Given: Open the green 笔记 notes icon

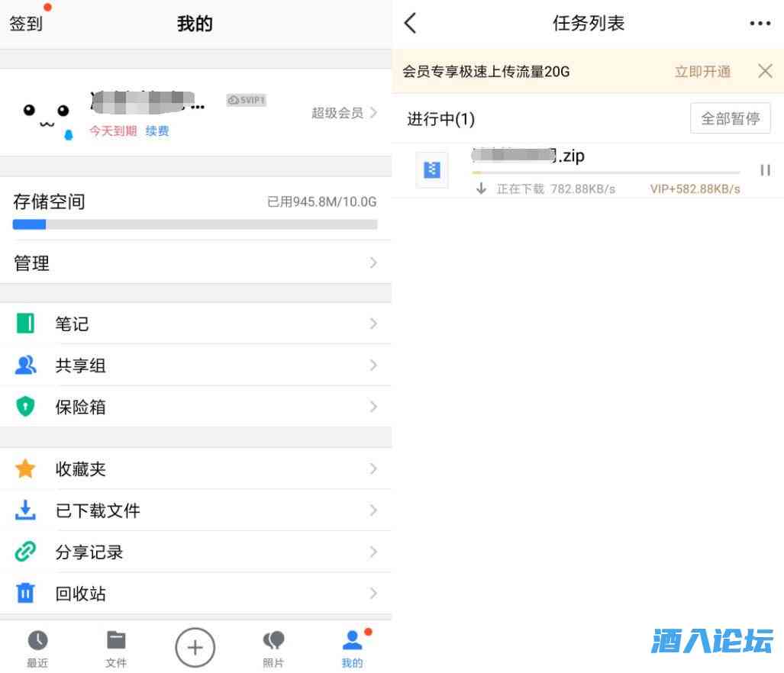Looking at the screenshot, I should [x=25, y=324].
